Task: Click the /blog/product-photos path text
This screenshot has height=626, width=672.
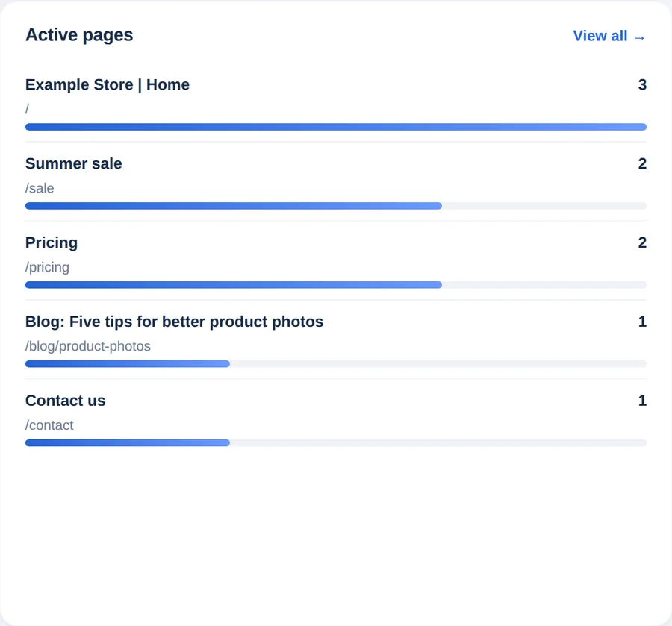Action: coord(88,346)
